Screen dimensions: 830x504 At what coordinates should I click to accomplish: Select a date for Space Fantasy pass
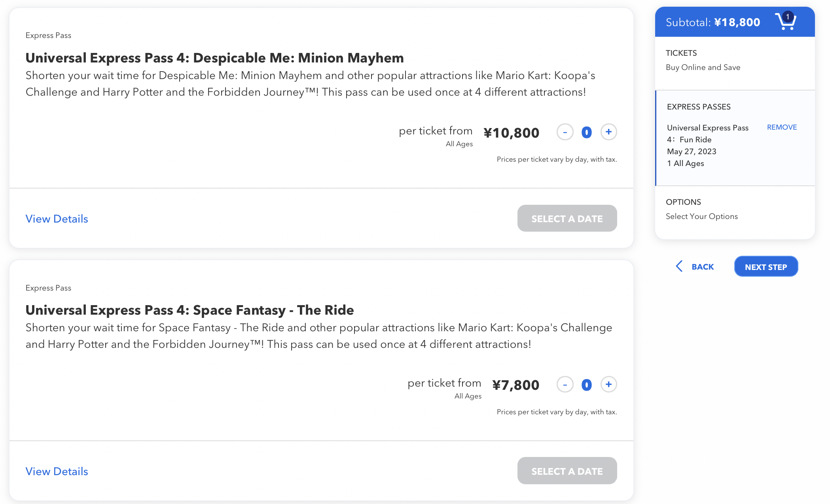pos(567,471)
